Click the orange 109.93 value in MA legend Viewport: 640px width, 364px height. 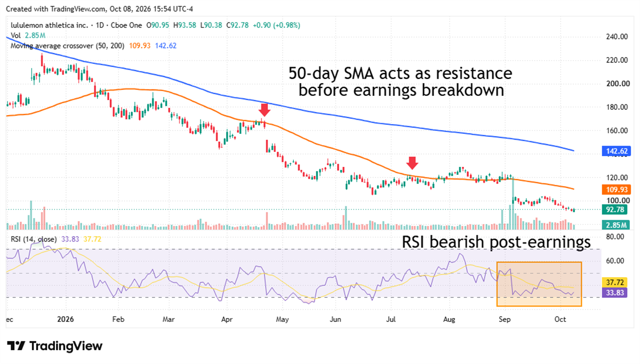tap(141, 46)
